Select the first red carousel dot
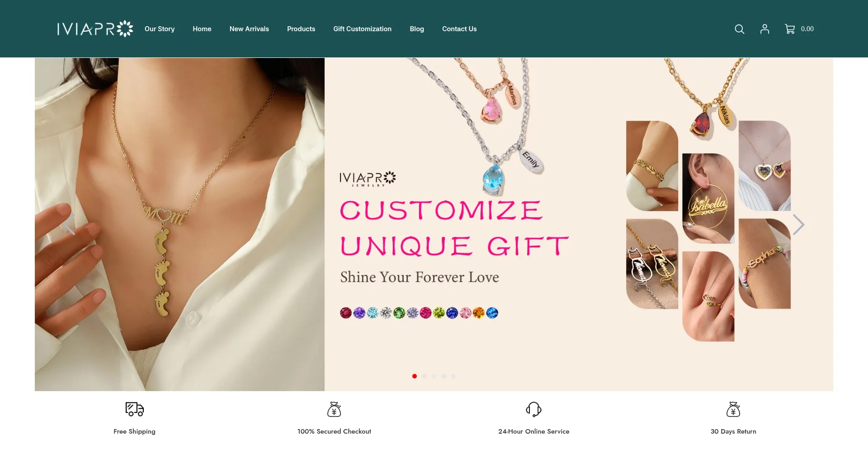This screenshot has height=449, width=868. pos(415,376)
